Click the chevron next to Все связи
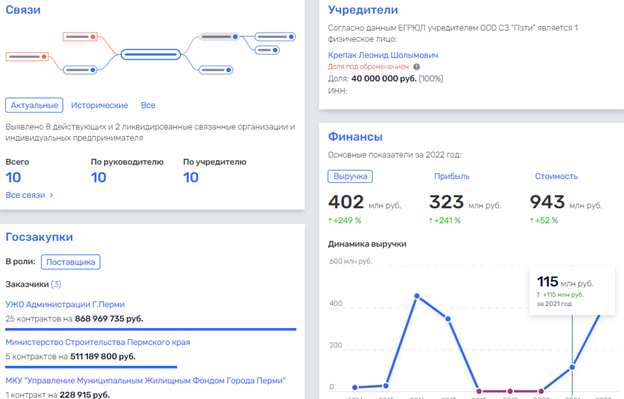This screenshot has width=624, height=399. 51,195
